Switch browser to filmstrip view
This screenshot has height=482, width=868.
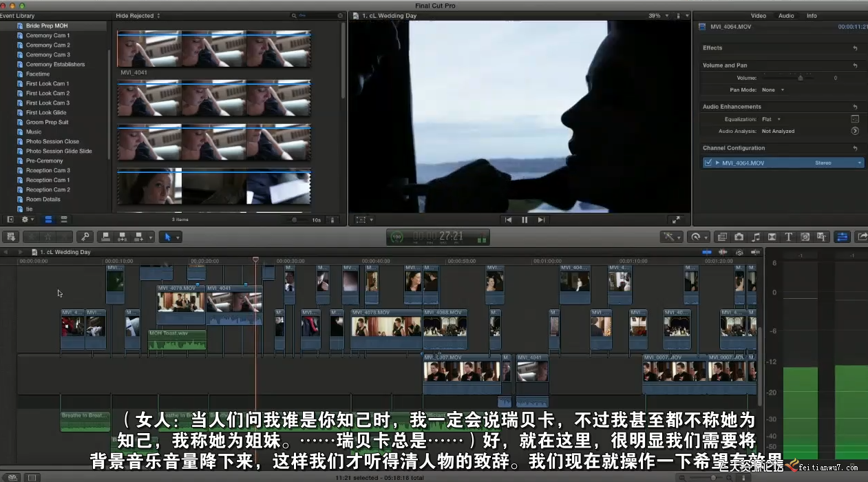coord(48,220)
